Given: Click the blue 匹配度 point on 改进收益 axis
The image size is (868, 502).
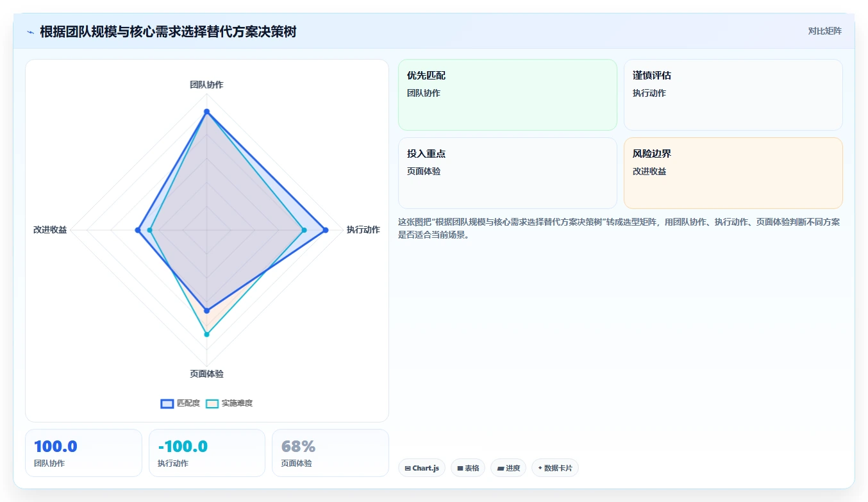Looking at the screenshot, I should [138, 230].
